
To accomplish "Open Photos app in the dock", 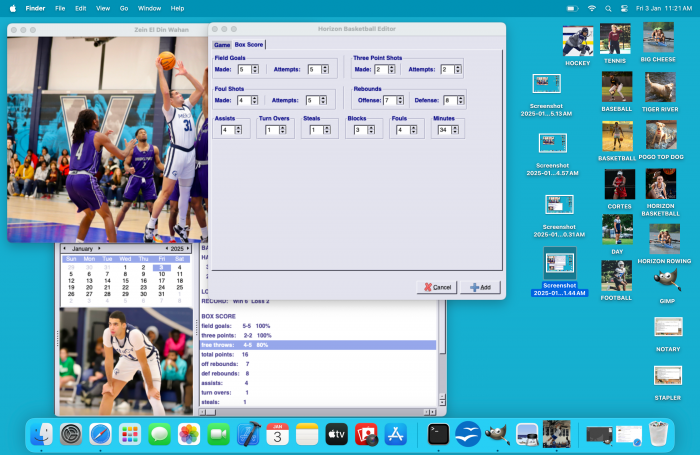I will 189,434.
